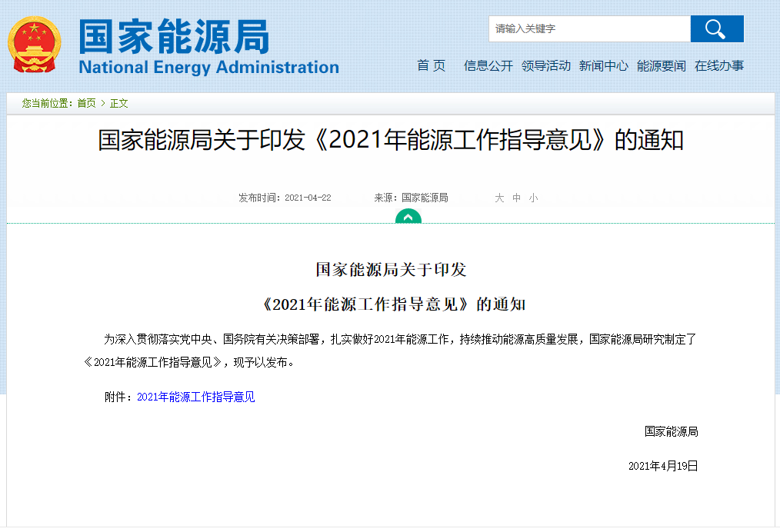Image resolution: width=780 pixels, height=532 pixels.
Task: Click the 正文 breadcrumb item
Action: (119, 103)
